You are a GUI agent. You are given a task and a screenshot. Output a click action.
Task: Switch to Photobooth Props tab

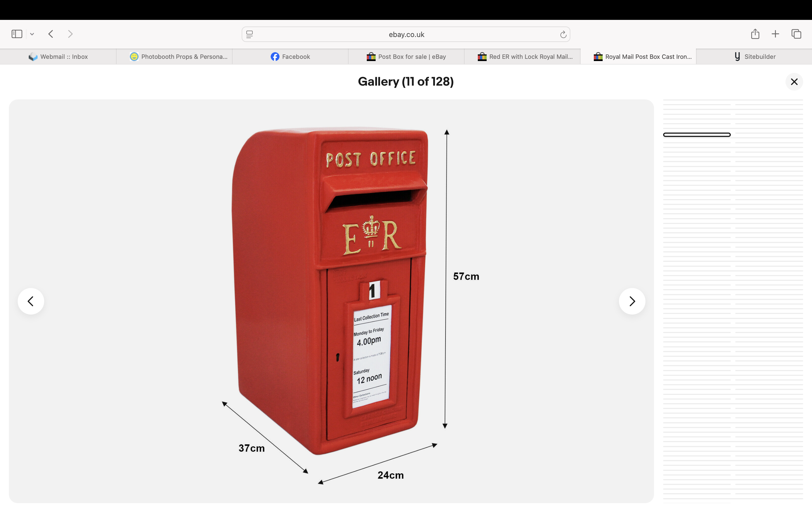click(178, 57)
